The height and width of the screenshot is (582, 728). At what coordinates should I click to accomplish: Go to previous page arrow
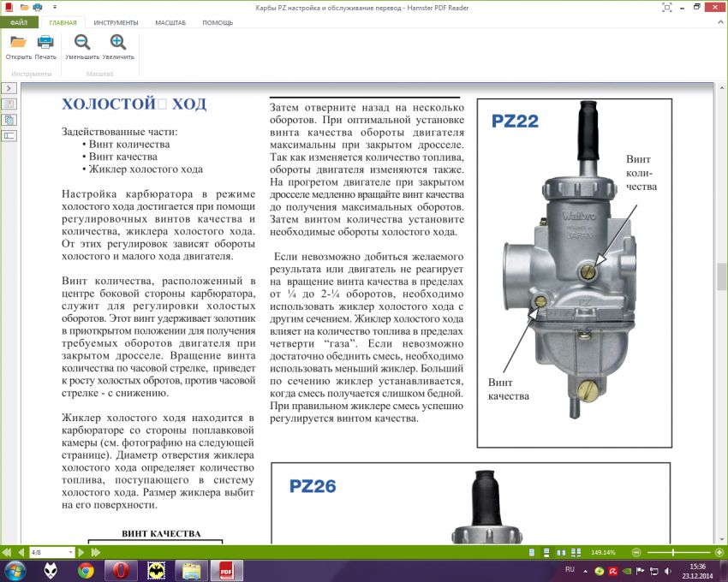pos(21,552)
